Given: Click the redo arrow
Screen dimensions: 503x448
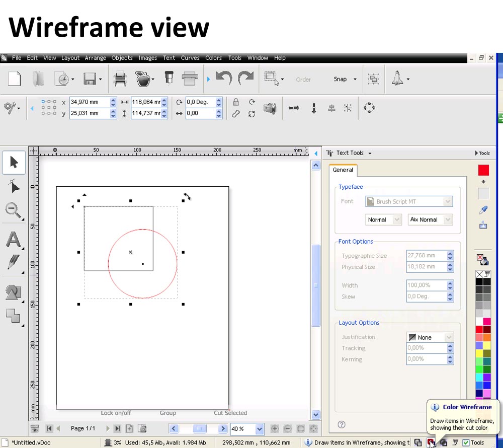Looking at the screenshot, I should point(246,79).
